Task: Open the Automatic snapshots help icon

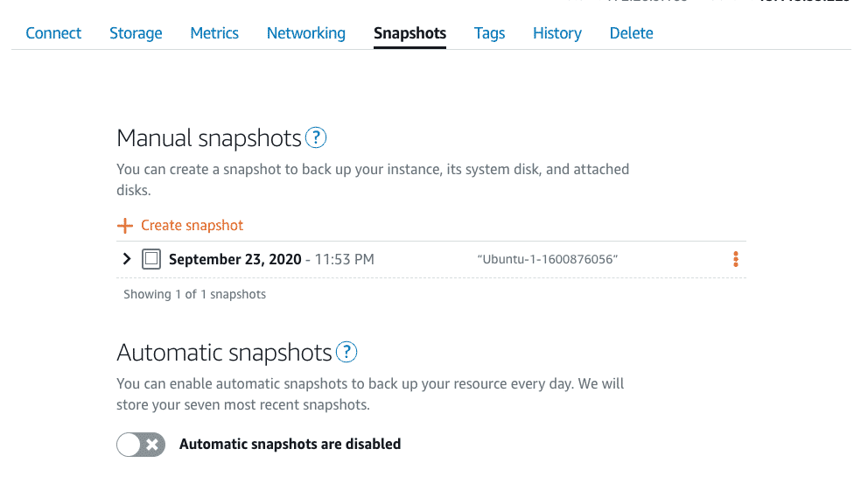Action: [x=346, y=352]
